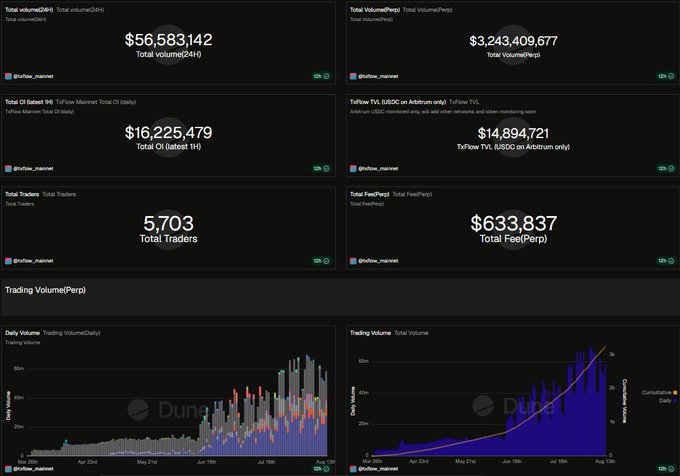Open the bold Daily Volume chart title
Viewport: 680px width, 476px height.
point(23,333)
